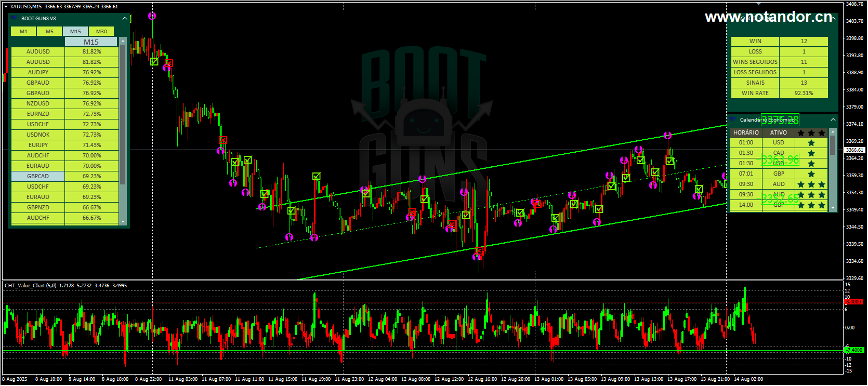Click the ATIVO column header
868x386 pixels.
tap(778, 132)
